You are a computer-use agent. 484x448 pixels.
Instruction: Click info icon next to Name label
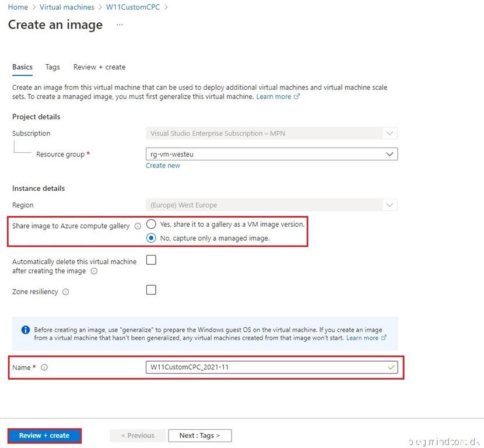click(x=44, y=367)
